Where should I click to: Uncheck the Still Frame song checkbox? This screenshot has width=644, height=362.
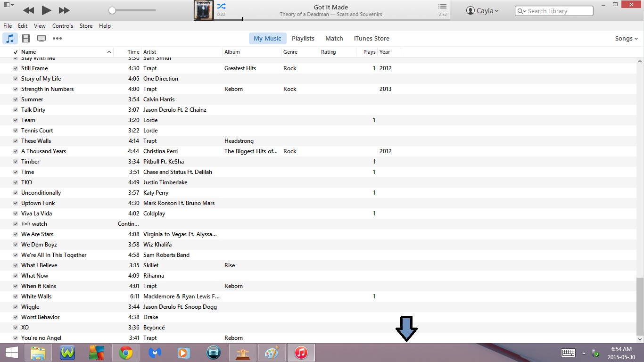click(x=16, y=68)
